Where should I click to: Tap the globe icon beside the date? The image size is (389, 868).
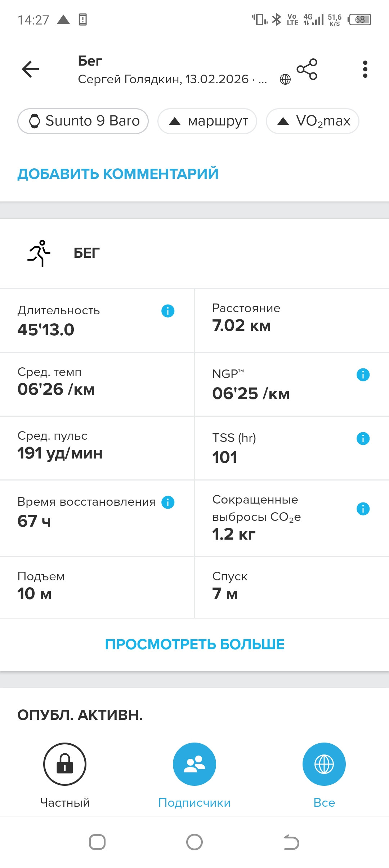point(285,79)
